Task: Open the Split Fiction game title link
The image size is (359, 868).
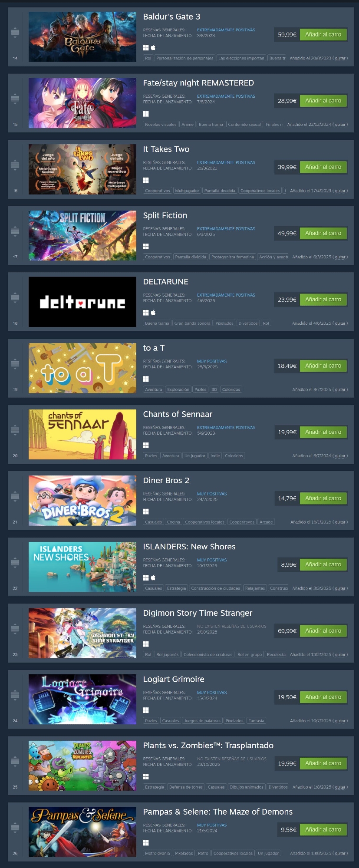Action: click(x=165, y=215)
